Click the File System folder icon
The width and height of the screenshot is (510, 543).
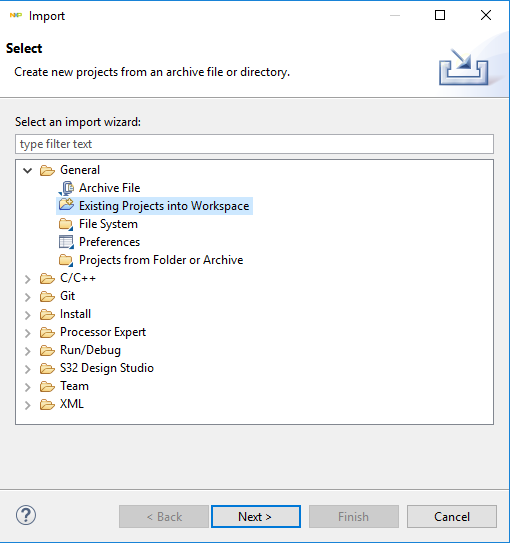click(66, 224)
